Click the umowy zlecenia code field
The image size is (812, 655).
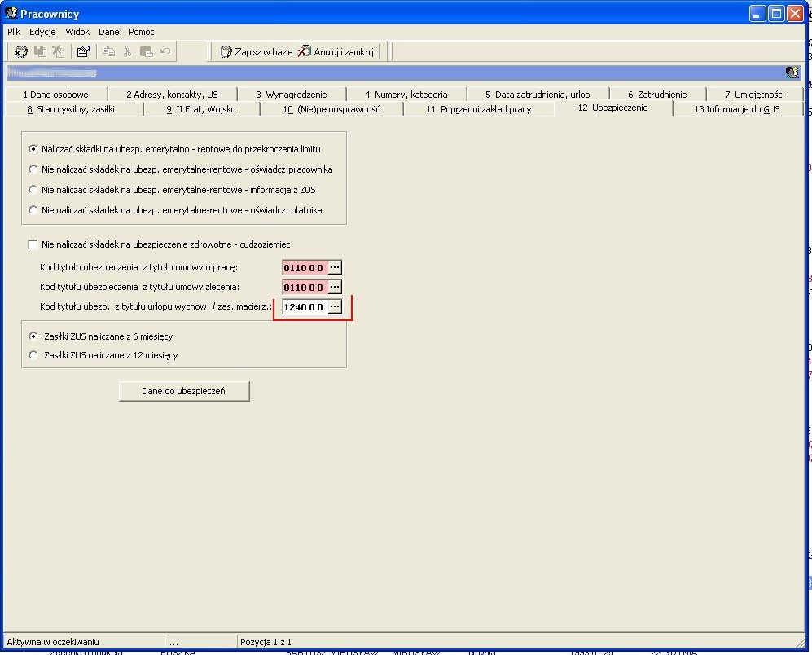305,287
